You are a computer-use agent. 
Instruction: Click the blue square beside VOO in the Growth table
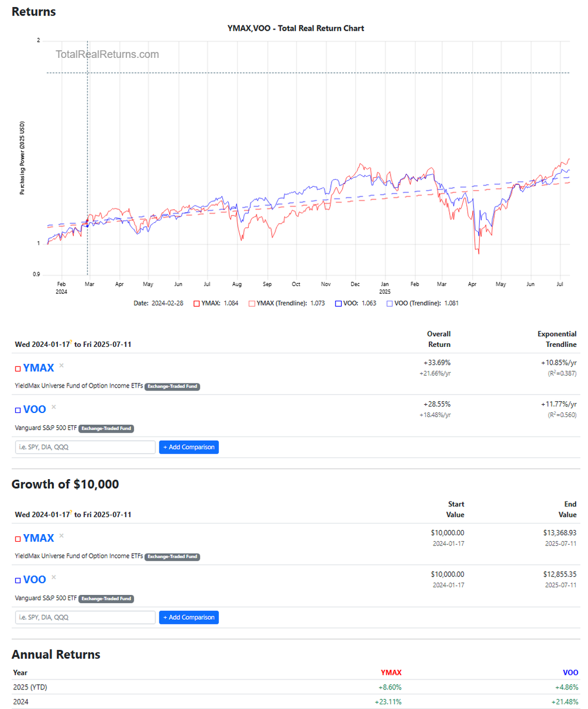18,580
